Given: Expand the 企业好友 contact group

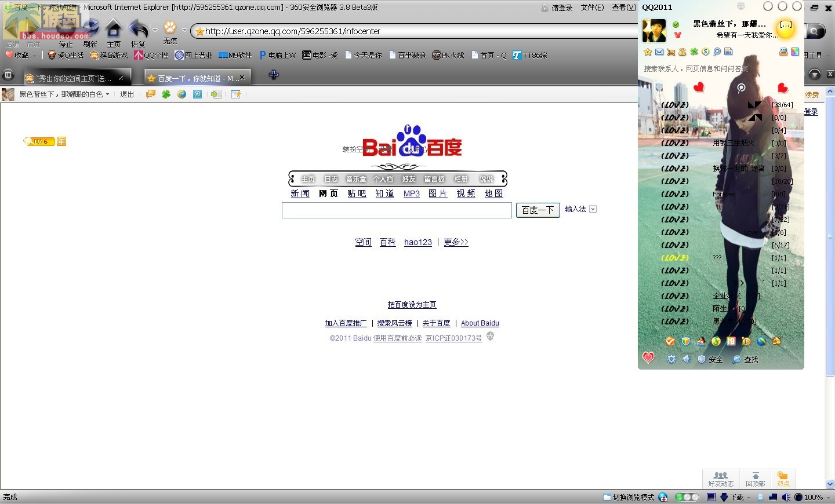Looking at the screenshot, I should (x=727, y=296).
